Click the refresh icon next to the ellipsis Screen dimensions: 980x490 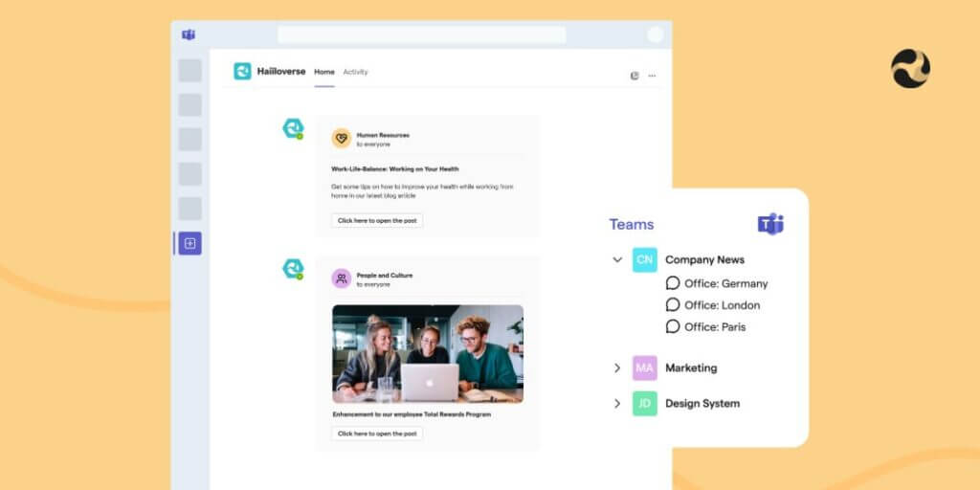point(635,76)
